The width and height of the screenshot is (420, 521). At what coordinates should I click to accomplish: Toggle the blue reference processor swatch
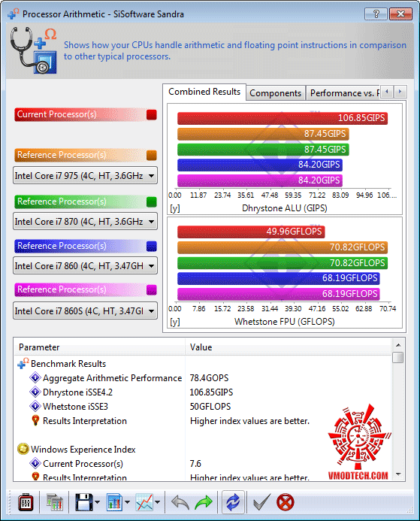coord(152,246)
